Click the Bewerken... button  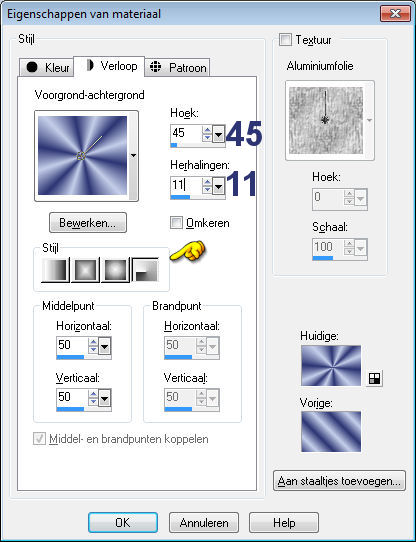[x=88, y=223]
